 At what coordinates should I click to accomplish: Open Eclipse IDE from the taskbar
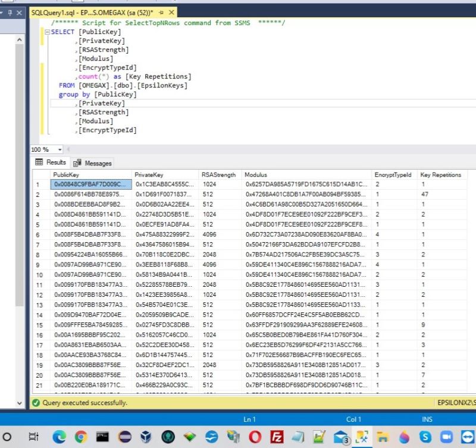tap(124, 437)
